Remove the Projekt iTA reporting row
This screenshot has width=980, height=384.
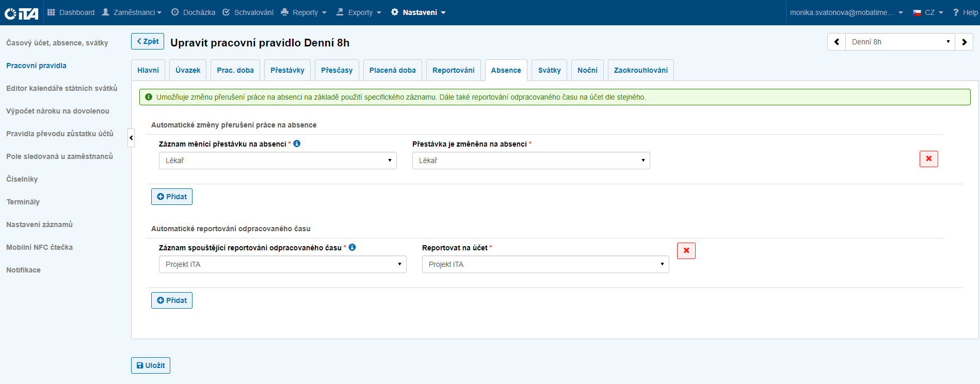[686, 251]
